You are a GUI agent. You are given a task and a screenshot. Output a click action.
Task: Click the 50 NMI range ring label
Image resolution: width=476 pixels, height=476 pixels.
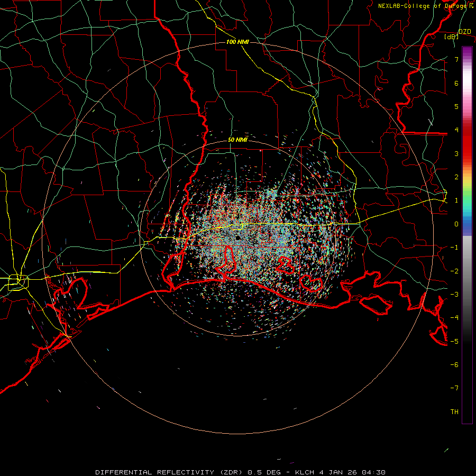point(237,140)
